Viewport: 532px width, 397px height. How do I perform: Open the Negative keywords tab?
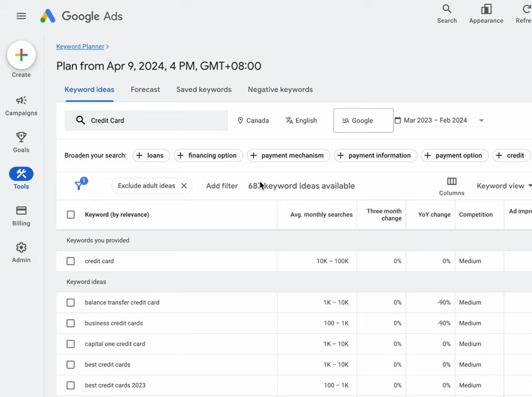click(280, 90)
